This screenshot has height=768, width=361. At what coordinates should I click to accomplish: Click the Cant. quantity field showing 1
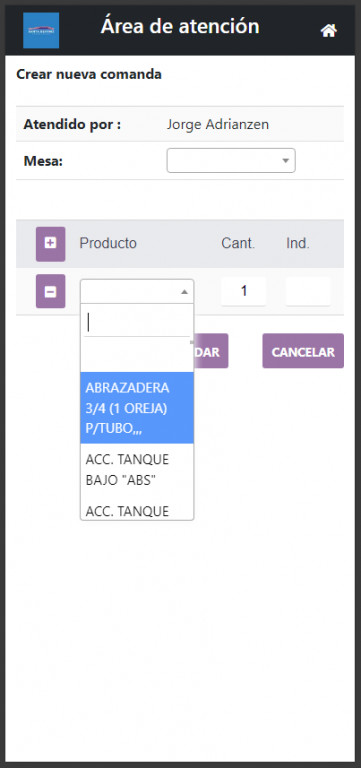(243, 291)
